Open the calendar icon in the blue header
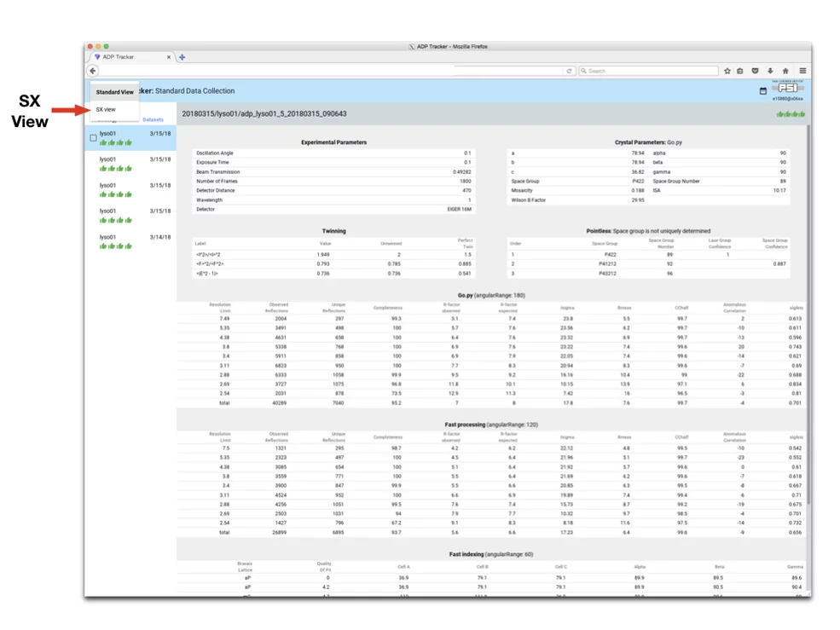The height and width of the screenshot is (630, 840). coord(763,91)
